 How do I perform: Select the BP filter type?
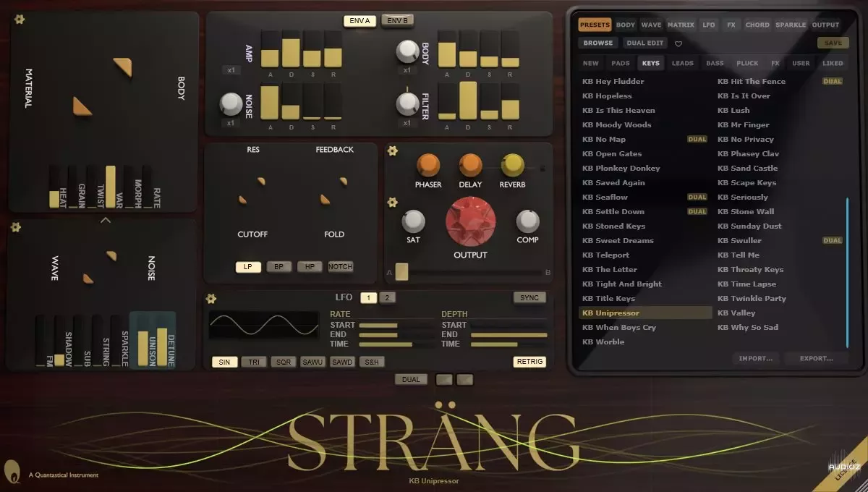(278, 267)
